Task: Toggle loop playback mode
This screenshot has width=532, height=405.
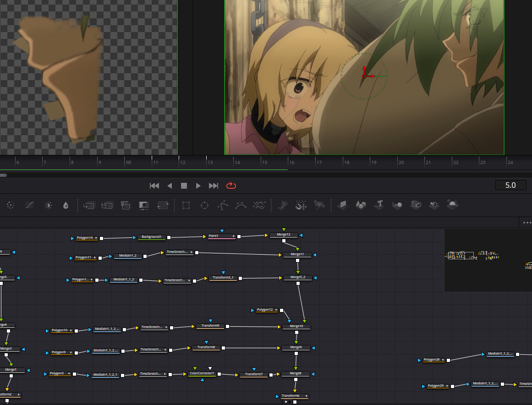Action: click(231, 186)
